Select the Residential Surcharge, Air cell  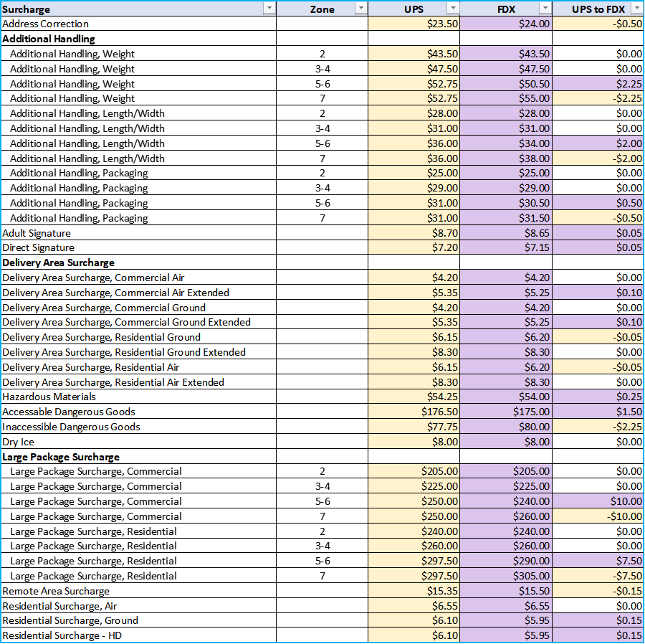(138, 605)
